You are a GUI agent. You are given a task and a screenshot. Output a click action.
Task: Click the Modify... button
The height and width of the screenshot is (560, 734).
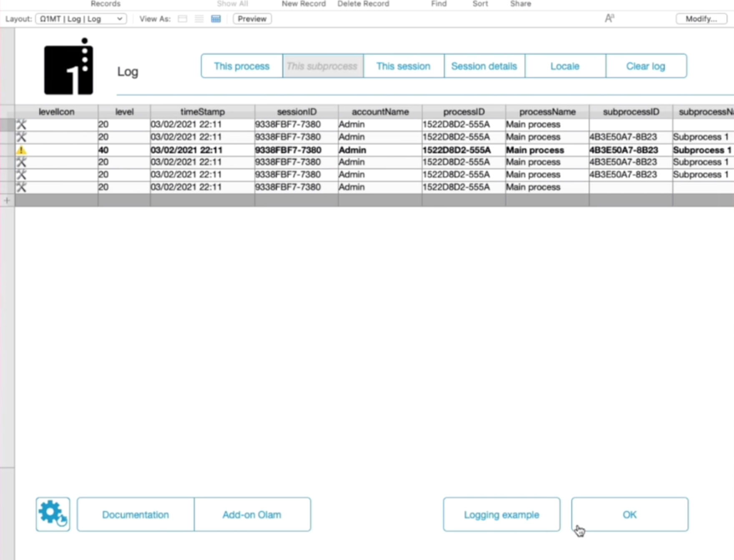[x=701, y=19]
